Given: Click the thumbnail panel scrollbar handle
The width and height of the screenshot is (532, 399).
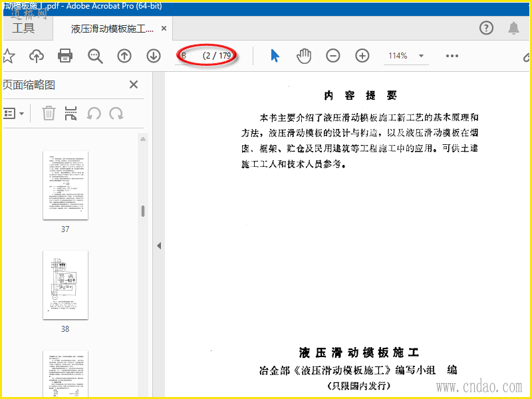Looking at the screenshot, I should pos(143,211).
